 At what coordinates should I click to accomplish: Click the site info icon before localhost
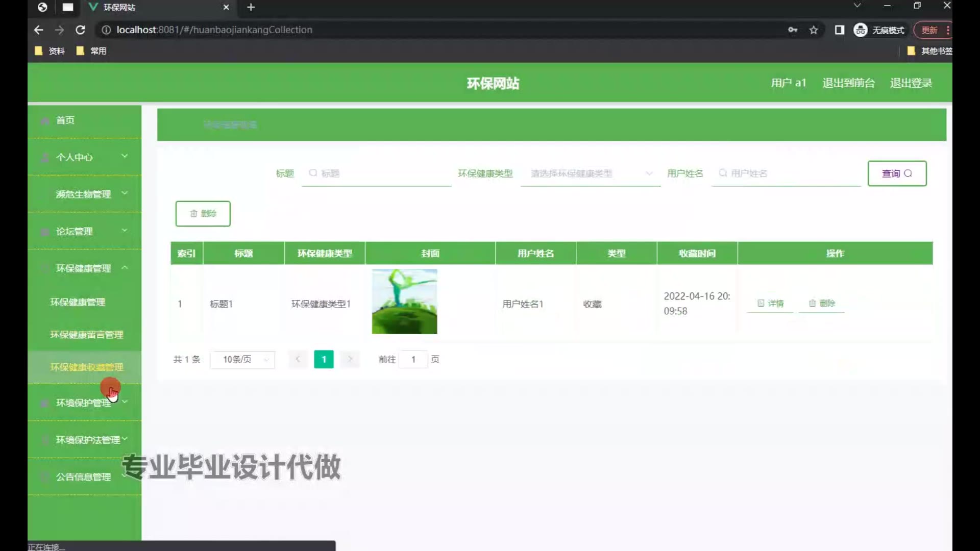click(x=106, y=30)
